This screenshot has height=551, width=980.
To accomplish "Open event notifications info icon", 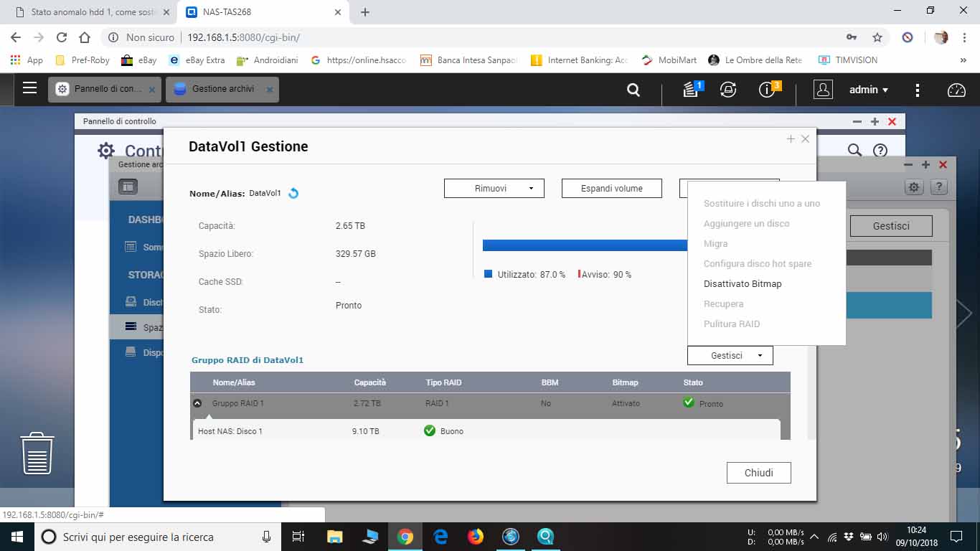I will point(767,90).
